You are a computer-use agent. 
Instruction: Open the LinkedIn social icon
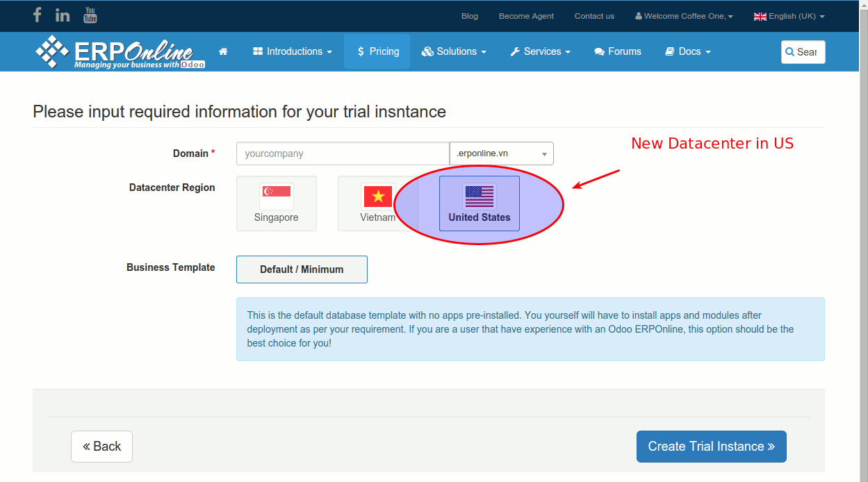click(63, 15)
